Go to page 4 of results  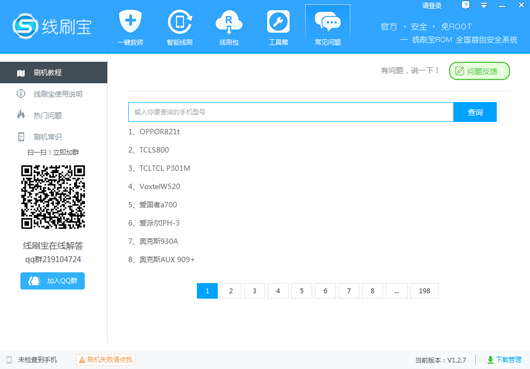[x=278, y=291]
